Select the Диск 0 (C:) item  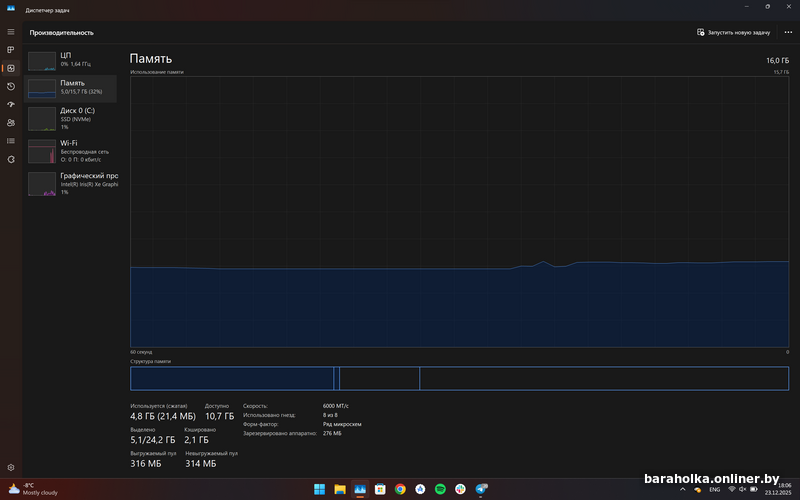click(x=70, y=118)
